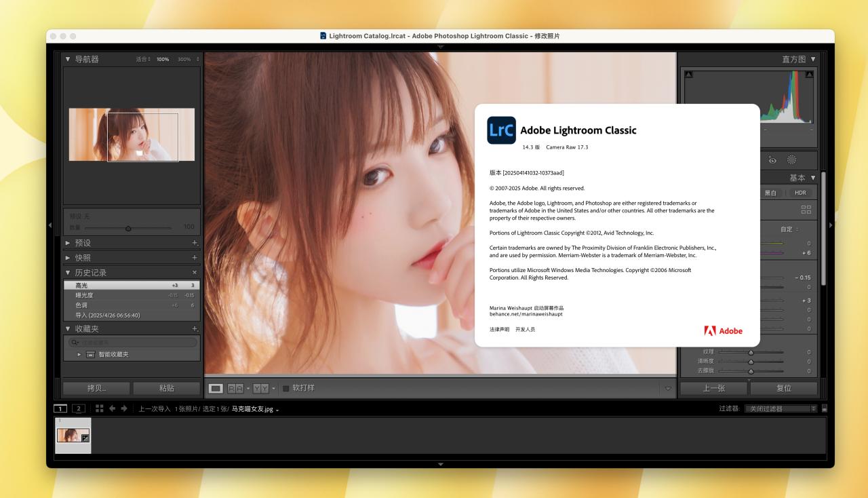Screen dimensions: 868x498
Task: Click the Adobe logo in About dialog
Action: click(724, 331)
